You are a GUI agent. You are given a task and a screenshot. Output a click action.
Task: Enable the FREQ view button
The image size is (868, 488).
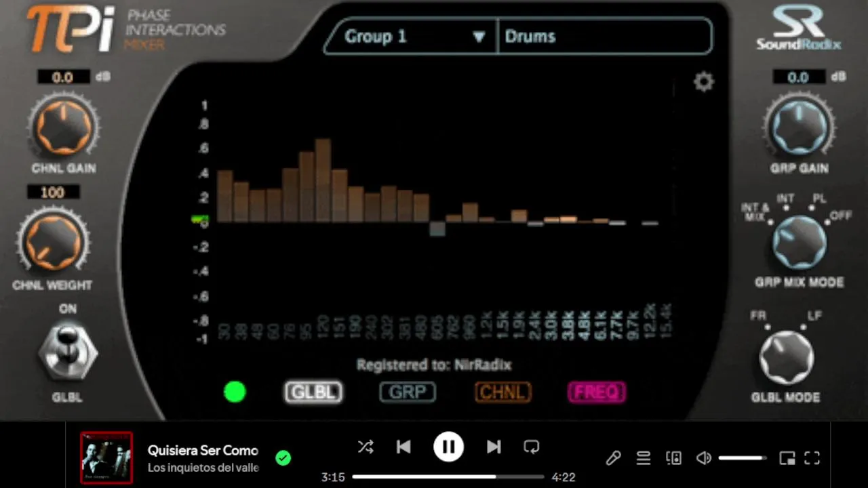pos(597,392)
